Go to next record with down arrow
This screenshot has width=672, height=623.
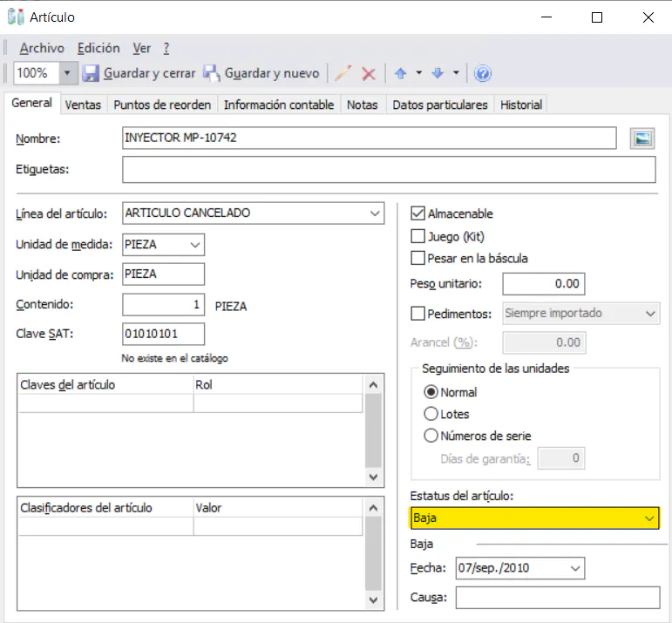point(438,73)
